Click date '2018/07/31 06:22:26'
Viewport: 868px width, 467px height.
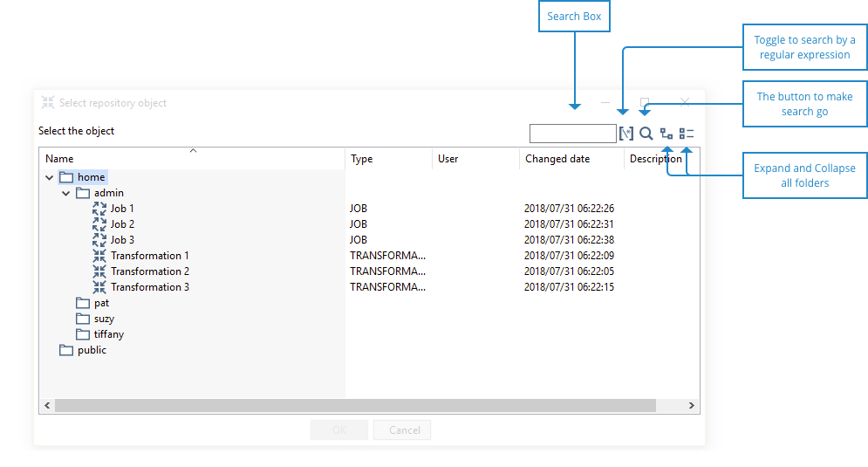[x=569, y=209]
